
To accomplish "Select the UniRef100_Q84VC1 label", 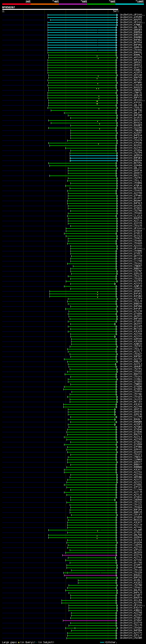I will pos(131,65).
